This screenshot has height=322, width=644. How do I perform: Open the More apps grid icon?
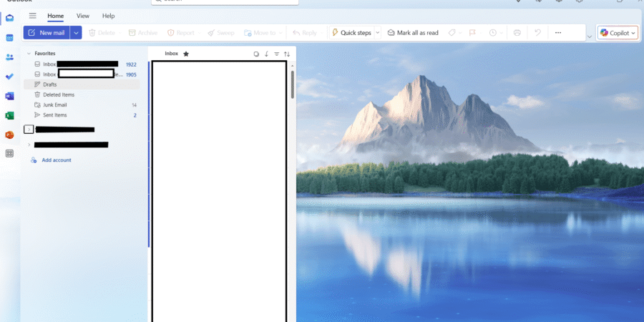pyautogui.click(x=9, y=154)
